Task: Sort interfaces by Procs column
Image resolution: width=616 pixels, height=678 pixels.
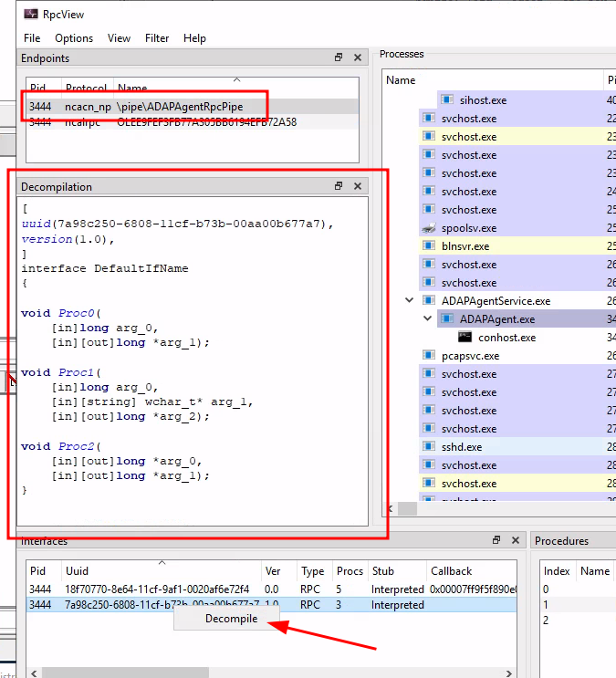Action: [350, 570]
